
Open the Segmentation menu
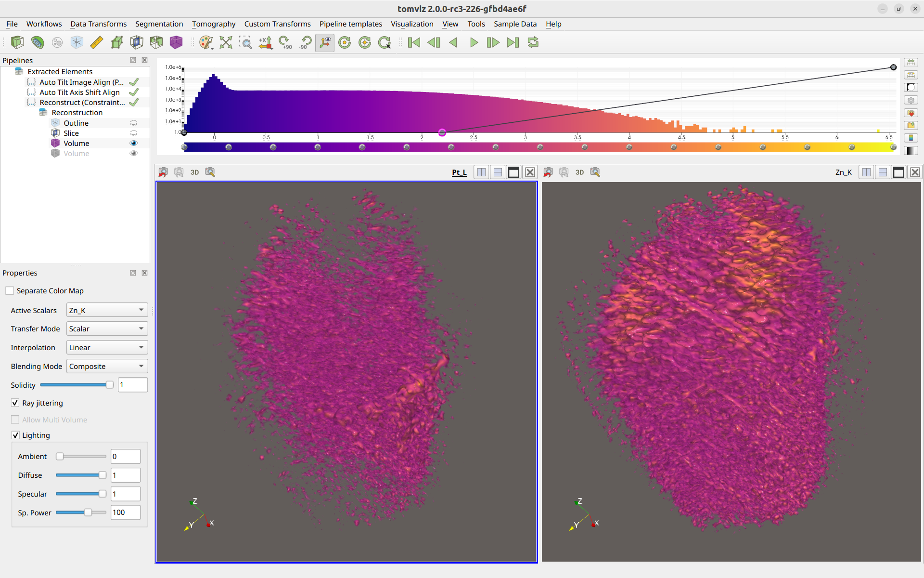point(159,24)
